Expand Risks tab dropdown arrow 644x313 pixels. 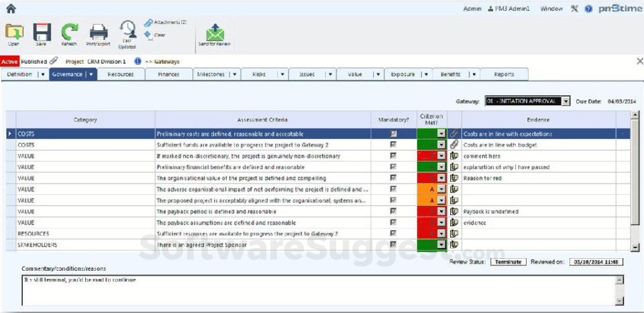point(282,74)
